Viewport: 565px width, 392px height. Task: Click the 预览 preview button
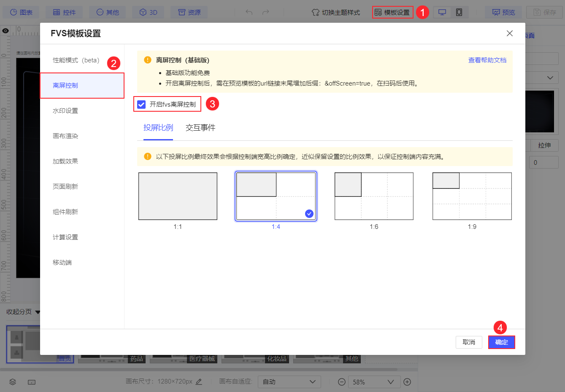(503, 12)
